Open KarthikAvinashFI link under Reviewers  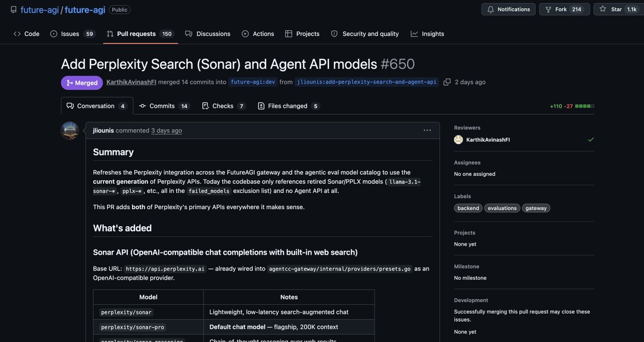[488, 139]
